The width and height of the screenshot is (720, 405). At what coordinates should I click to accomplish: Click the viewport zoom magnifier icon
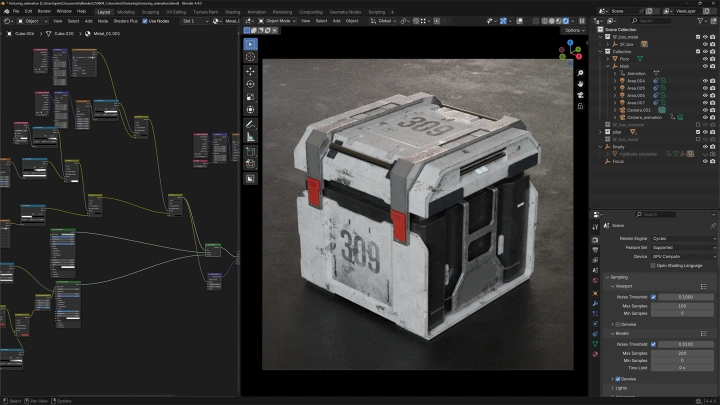point(580,74)
